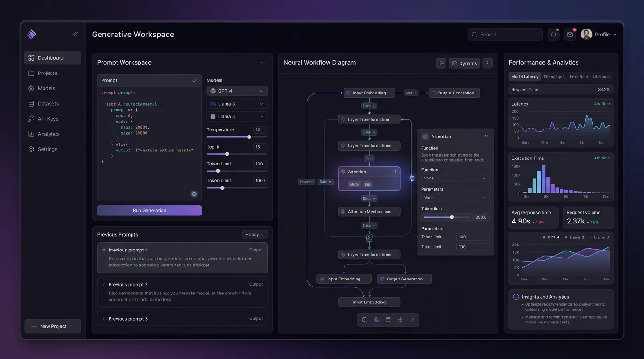Open the mail envelope icon in the header

tap(570, 34)
